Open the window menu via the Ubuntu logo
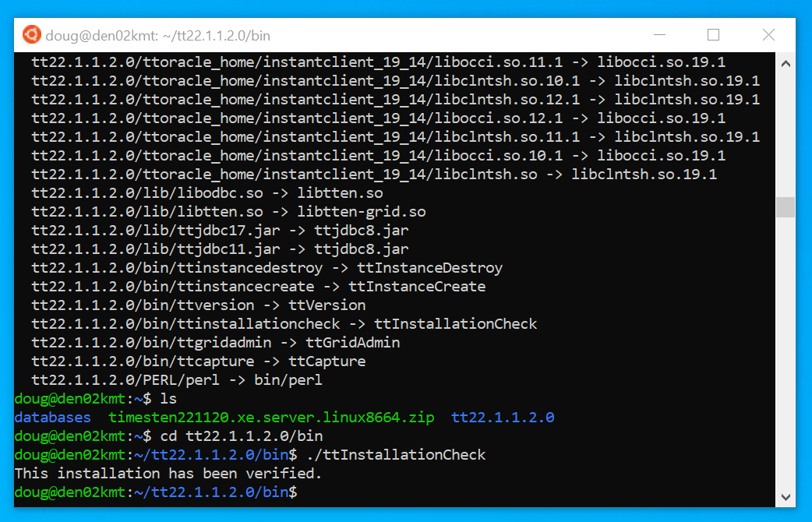This screenshot has height=522, width=812. pos(31,34)
